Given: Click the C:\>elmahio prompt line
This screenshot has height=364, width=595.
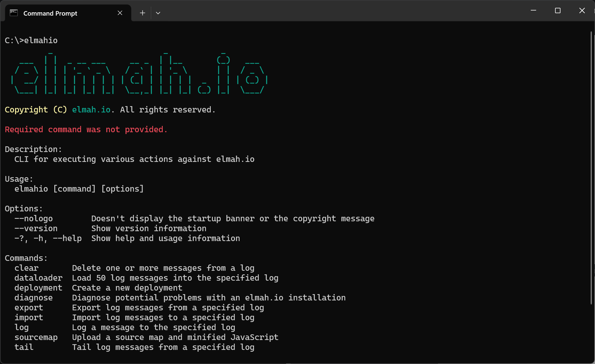Looking at the screenshot, I should (31, 40).
